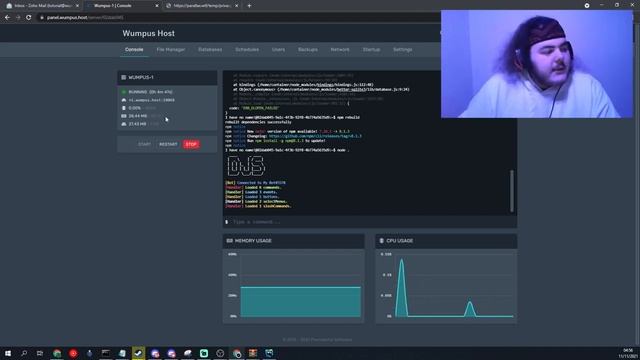Image resolution: width=640 pixels, height=360 pixels.
Task: Click the green RUNNING status indicator
Action: (x=124, y=92)
